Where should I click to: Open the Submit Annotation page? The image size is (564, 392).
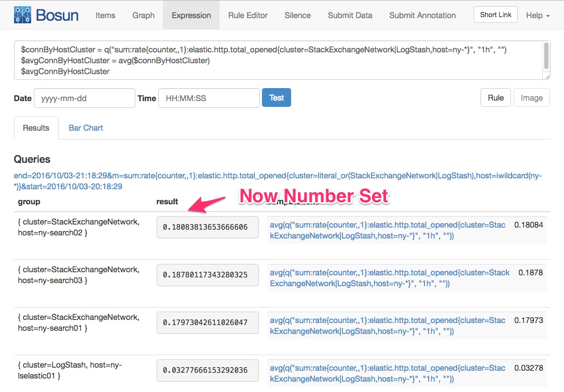click(x=422, y=15)
